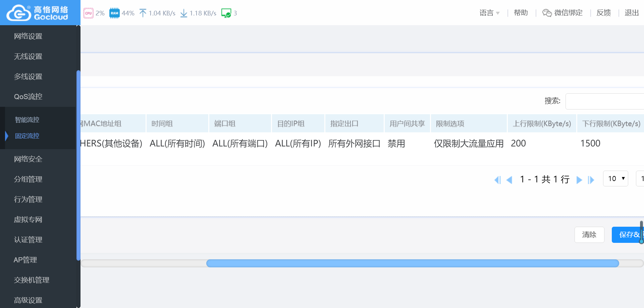Open 高级设置 in the sidebar
The image size is (644, 308).
[x=28, y=300]
